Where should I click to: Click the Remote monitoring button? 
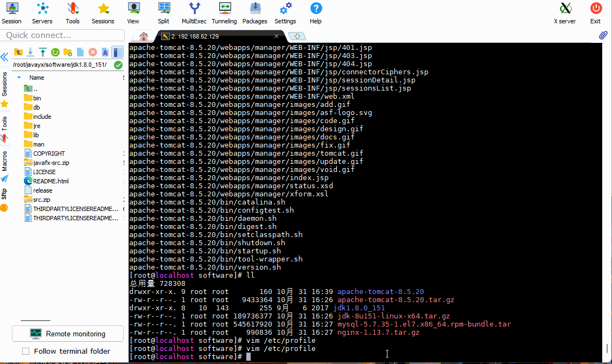point(68,334)
